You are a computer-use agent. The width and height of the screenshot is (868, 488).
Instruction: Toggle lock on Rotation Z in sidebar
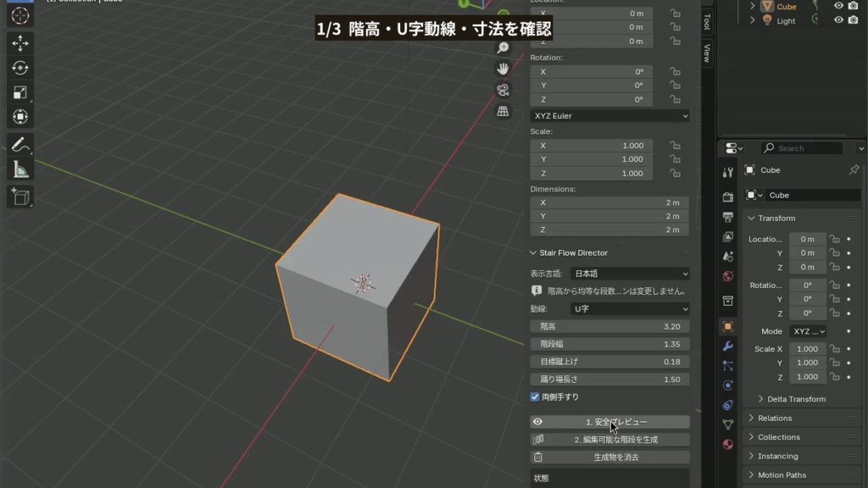675,100
